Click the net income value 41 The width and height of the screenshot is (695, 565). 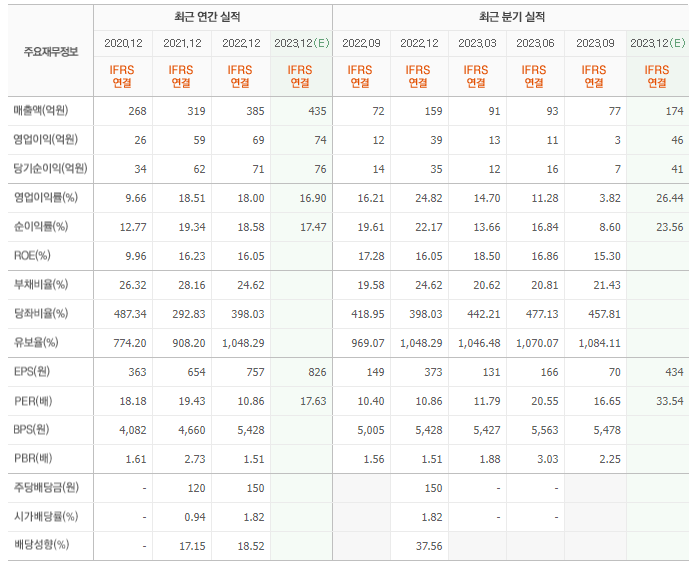point(677,169)
